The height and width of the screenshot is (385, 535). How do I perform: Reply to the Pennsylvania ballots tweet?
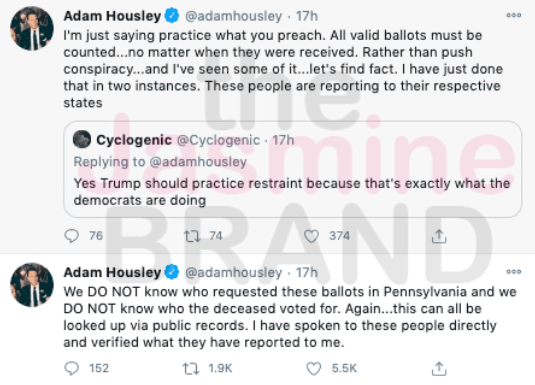coord(72,368)
